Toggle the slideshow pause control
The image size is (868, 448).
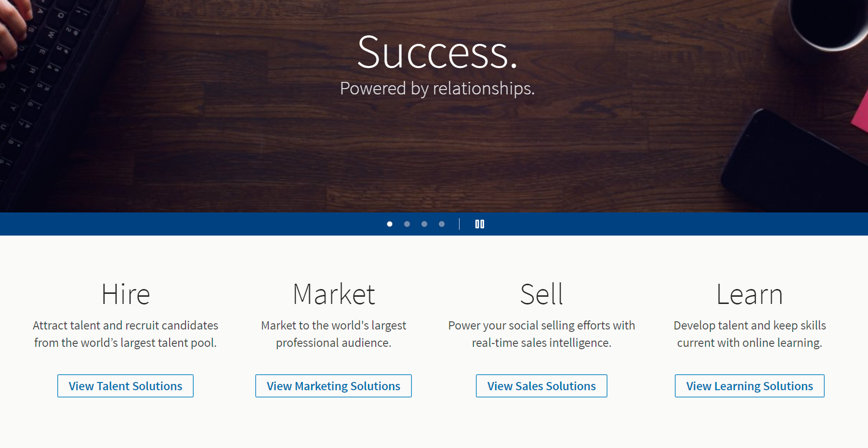click(x=480, y=224)
